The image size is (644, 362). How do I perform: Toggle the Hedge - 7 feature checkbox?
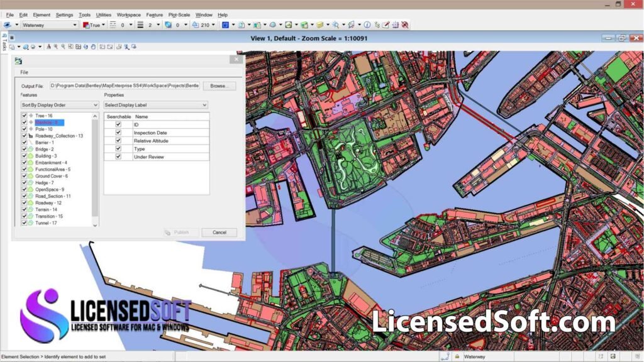tap(25, 183)
